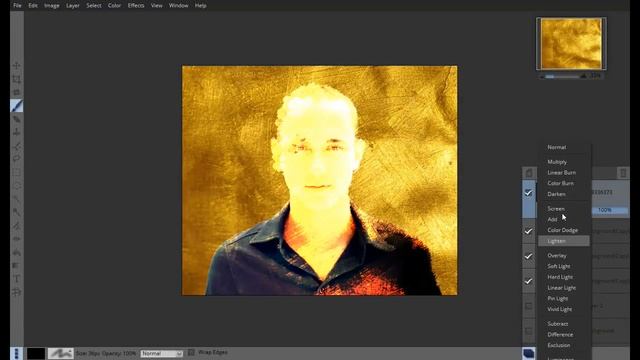The width and height of the screenshot is (640, 360).
Task: Toggle the Wrap Edges checkbox
Action: [x=191, y=353]
